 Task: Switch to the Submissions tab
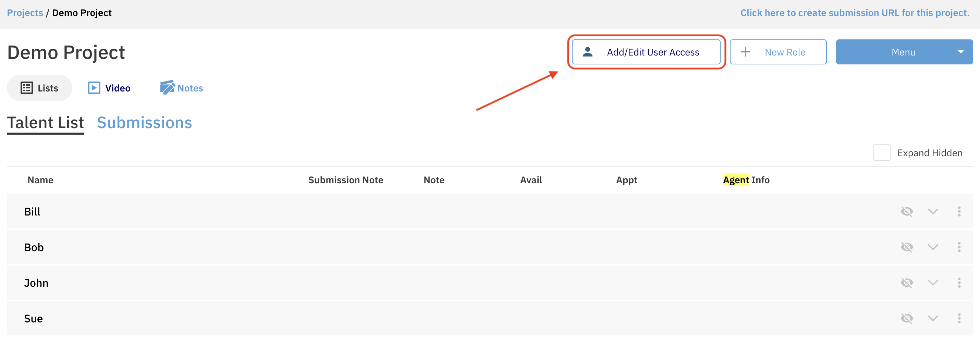coord(144,123)
